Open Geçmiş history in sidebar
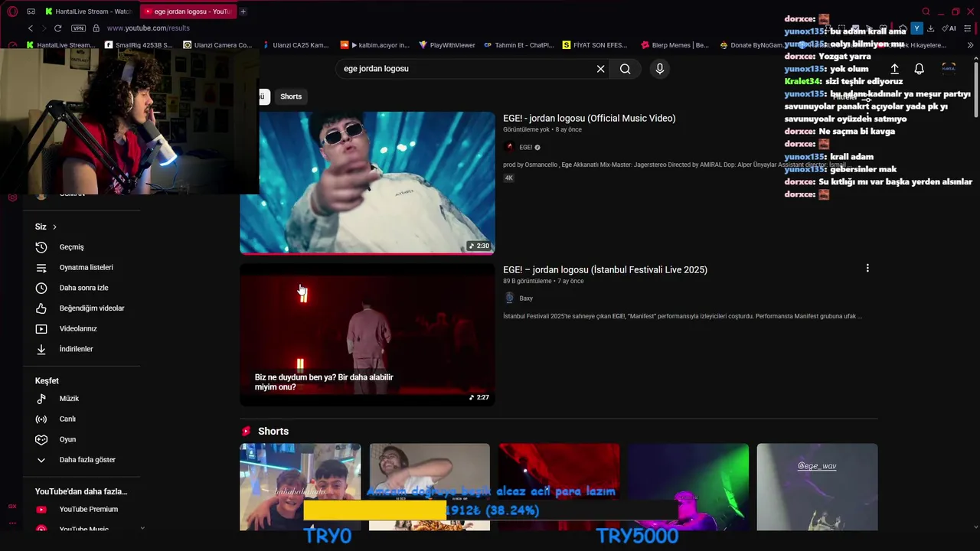This screenshot has height=551, width=980. tap(82, 247)
